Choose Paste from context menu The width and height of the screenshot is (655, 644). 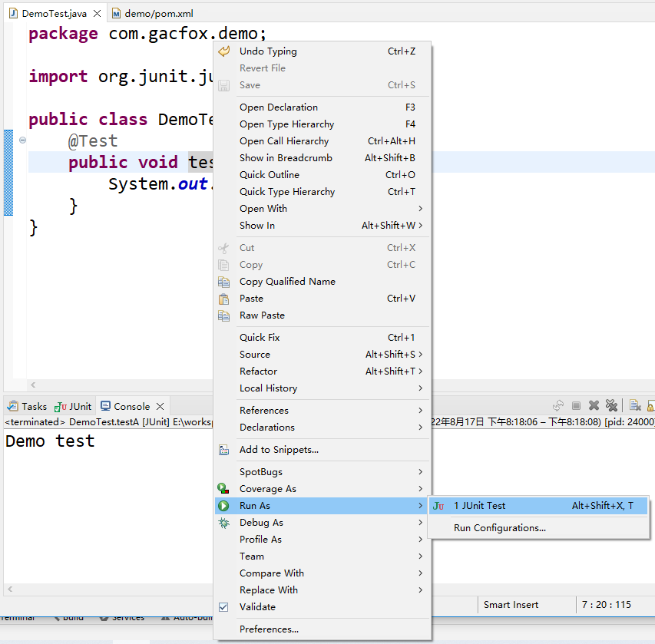point(322,299)
